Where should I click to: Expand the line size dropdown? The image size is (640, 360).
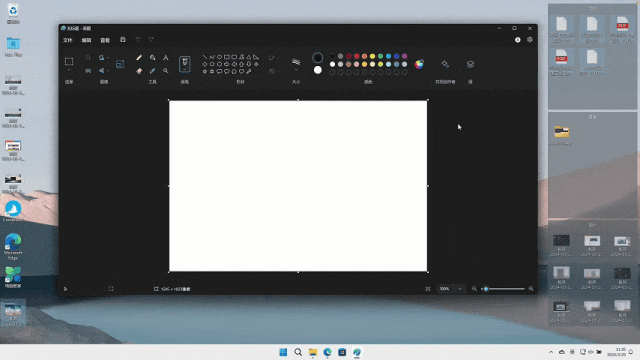296,71
